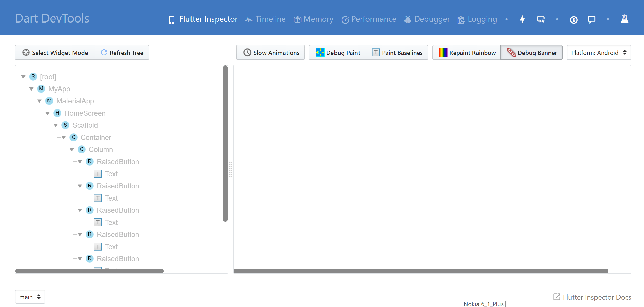Select the first RaisedButton in the tree
The height and width of the screenshot is (307, 644).
(118, 162)
